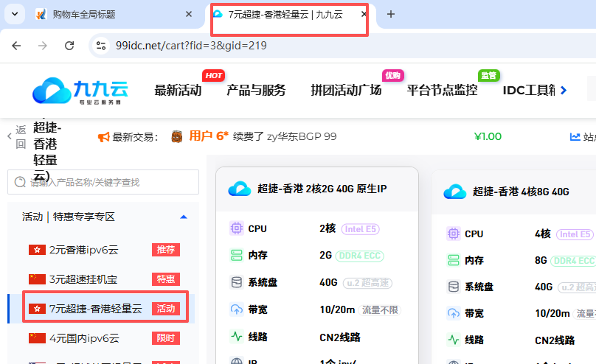
Task: Click Intel E5 tag beside 2核
Action: [361, 229]
